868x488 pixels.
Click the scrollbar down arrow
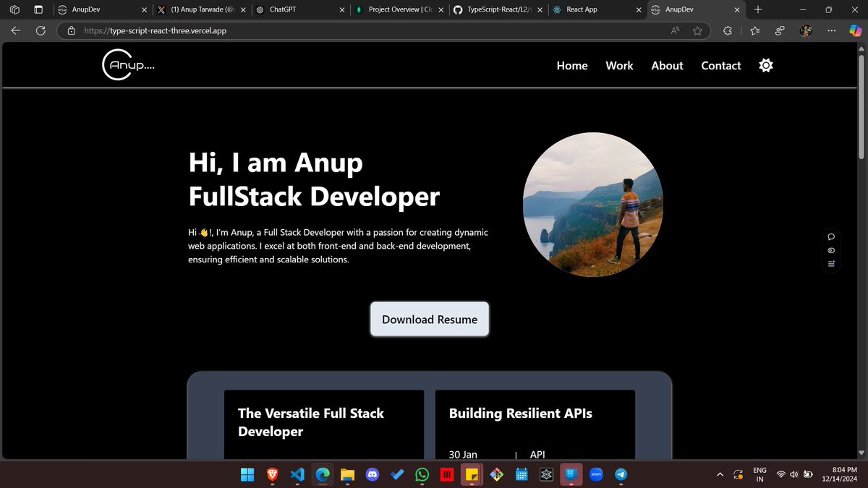coord(861,453)
